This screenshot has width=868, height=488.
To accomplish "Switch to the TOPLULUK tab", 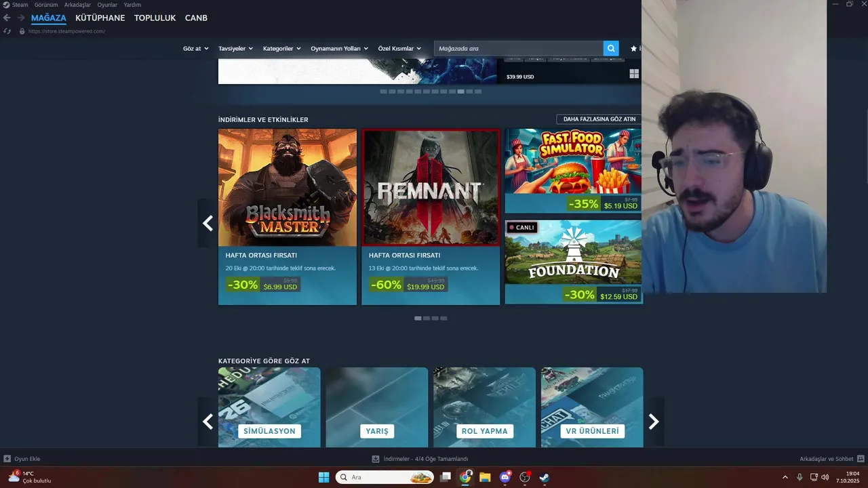I will pos(155,18).
